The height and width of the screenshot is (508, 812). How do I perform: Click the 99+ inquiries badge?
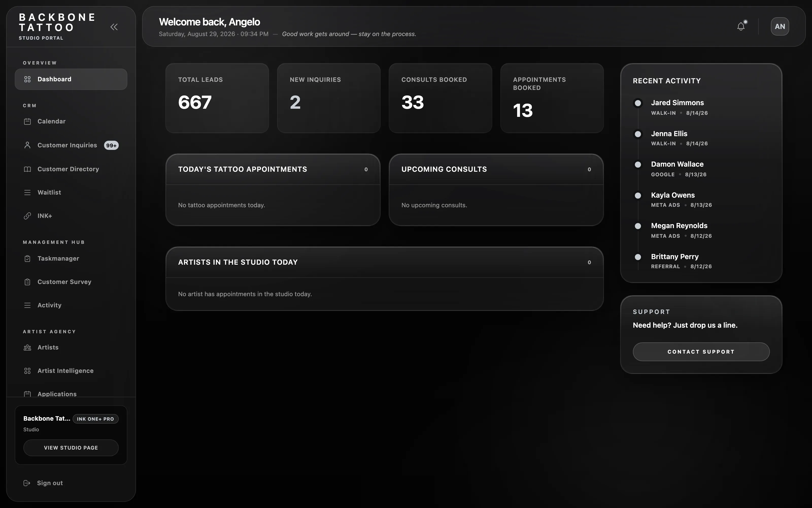111,146
